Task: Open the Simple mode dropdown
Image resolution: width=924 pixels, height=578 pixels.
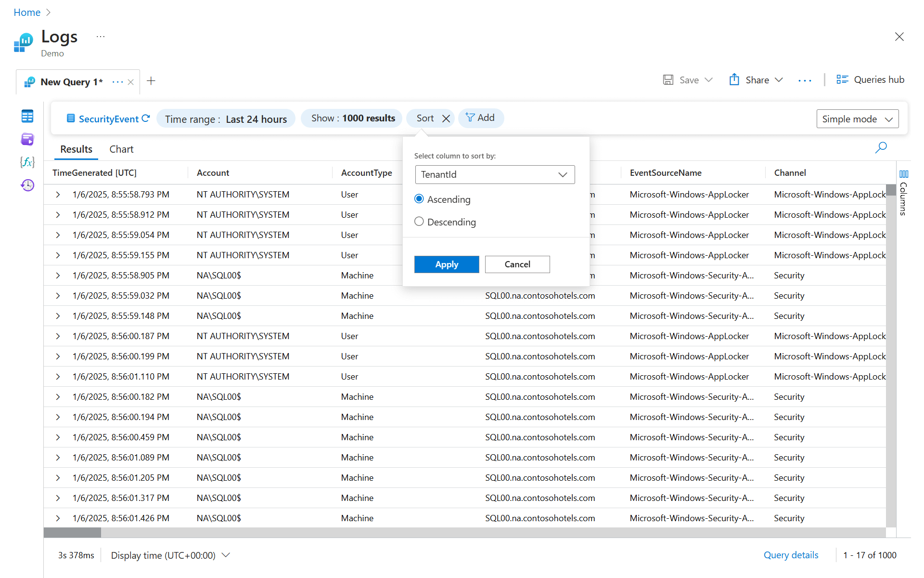Action: pos(857,119)
